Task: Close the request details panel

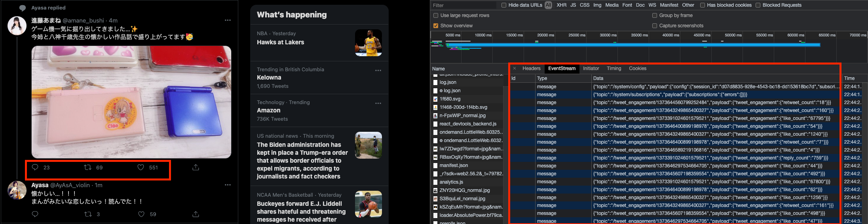Action: (515, 68)
